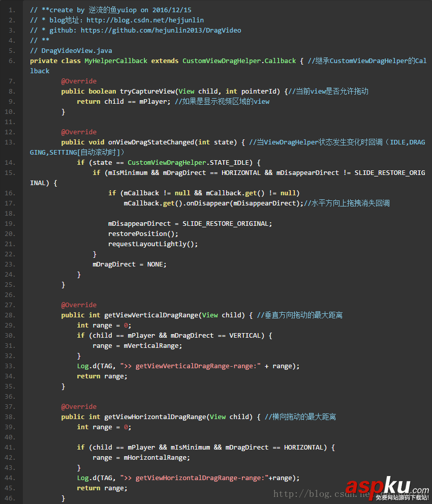Click the DragVideoView.java comment line
The image size is (432, 504).
click(x=71, y=51)
